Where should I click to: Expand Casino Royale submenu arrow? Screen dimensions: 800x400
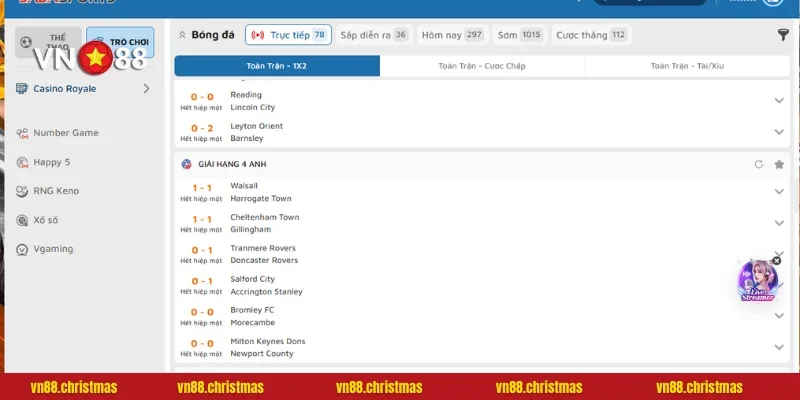click(146, 89)
